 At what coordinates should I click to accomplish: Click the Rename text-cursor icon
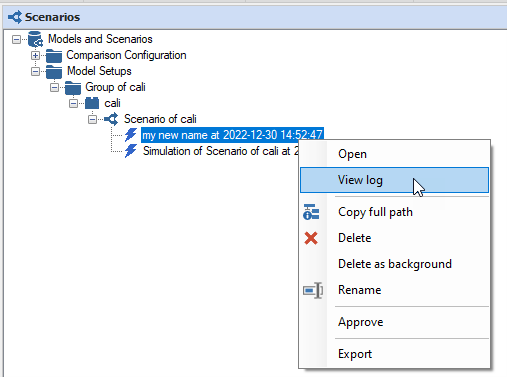[x=313, y=290]
